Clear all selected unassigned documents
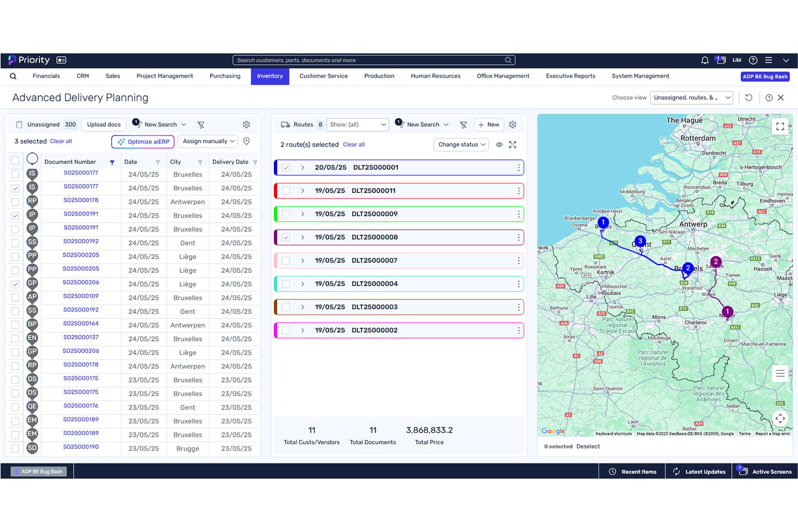Viewport: 798px width, 532px height. point(61,141)
